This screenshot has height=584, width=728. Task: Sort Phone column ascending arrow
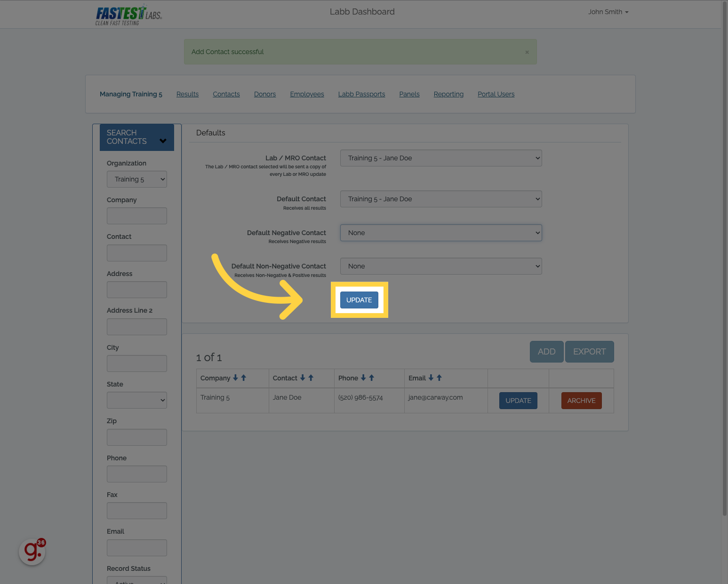click(371, 378)
